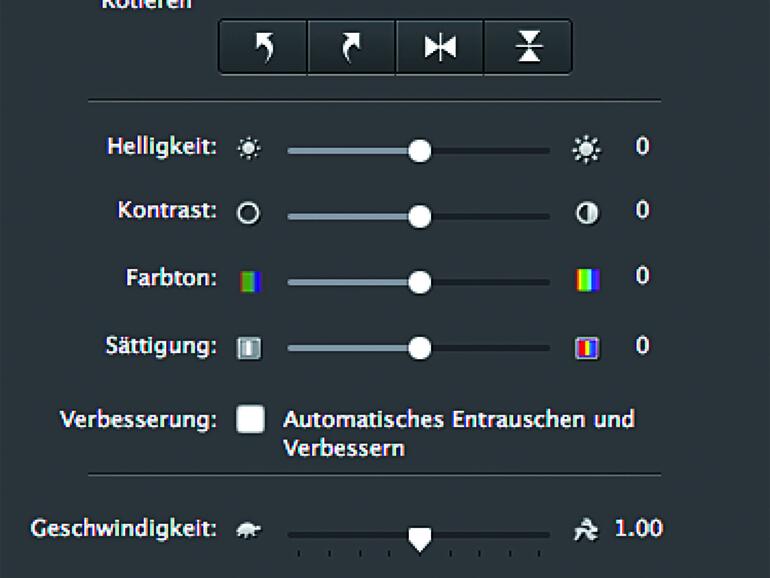Click the vivid rainbow Farbton icon
This screenshot has height=578, width=770.
tap(587, 281)
